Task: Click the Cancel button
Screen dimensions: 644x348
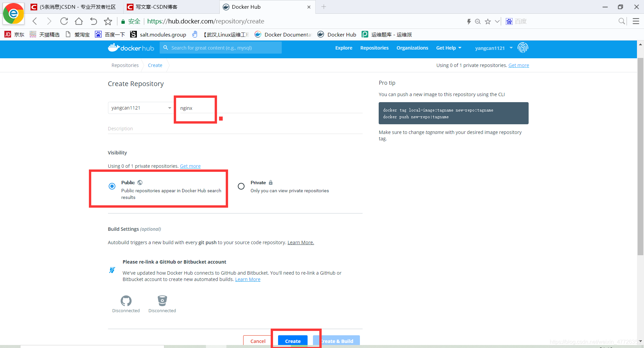Action: point(258,341)
